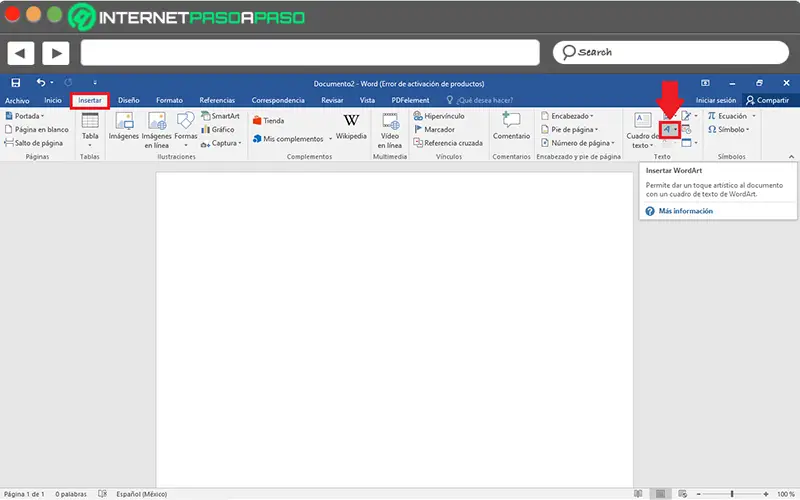Insert a Gráfico chart
Image resolution: width=800 pixels, height=500 pixels.
tap(218, 130)
